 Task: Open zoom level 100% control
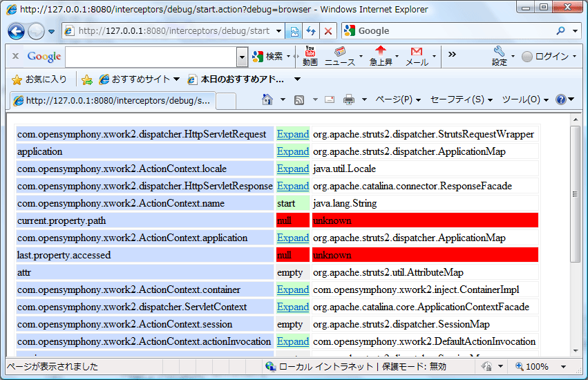click(x=531, y=366)
